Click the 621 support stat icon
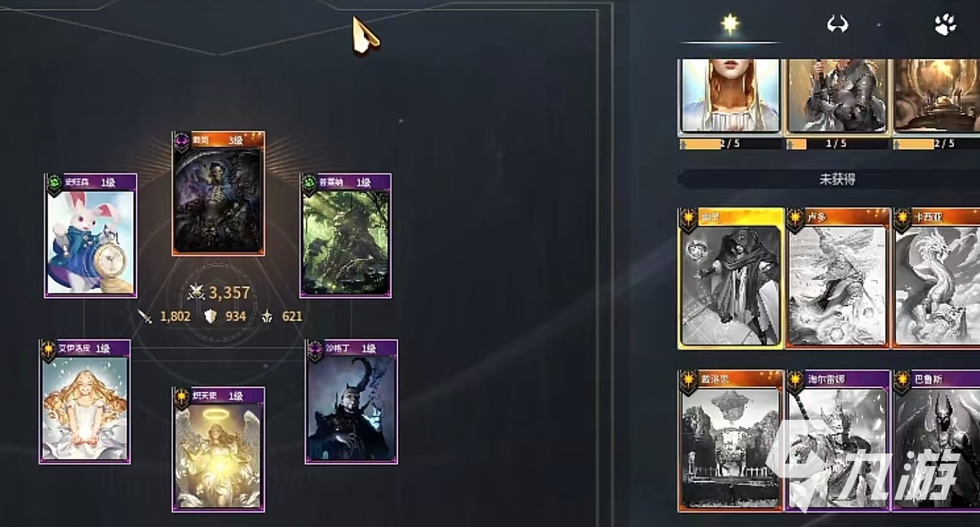Image resolution: width=980 pixels, height=527 pixels. (267, 316)
